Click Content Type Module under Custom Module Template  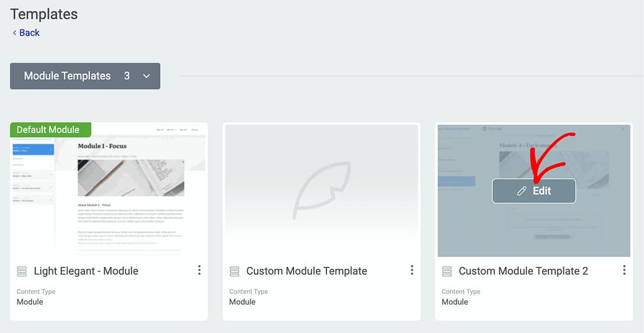pyautogui.click(x=243, y=302)
